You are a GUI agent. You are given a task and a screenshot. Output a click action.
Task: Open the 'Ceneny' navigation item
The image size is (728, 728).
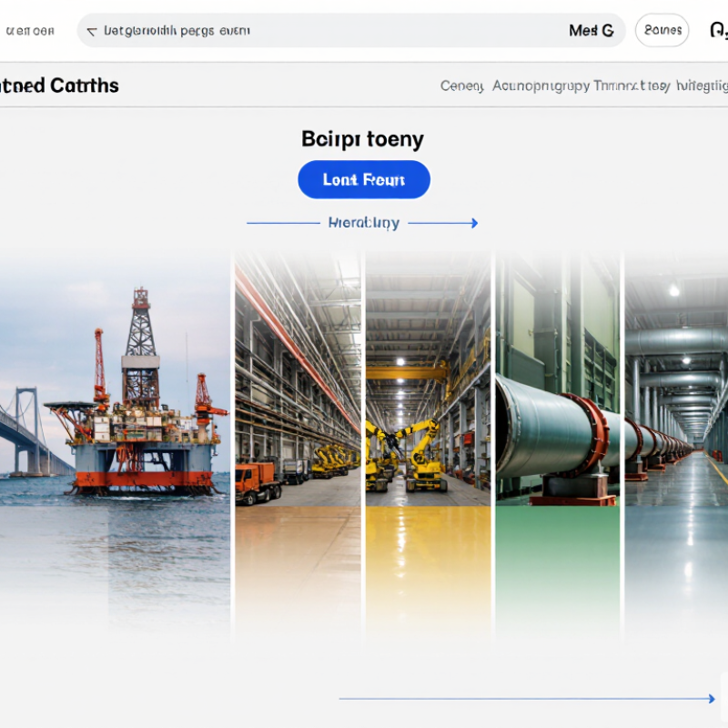pyautogui.click(x=462, y=86)
